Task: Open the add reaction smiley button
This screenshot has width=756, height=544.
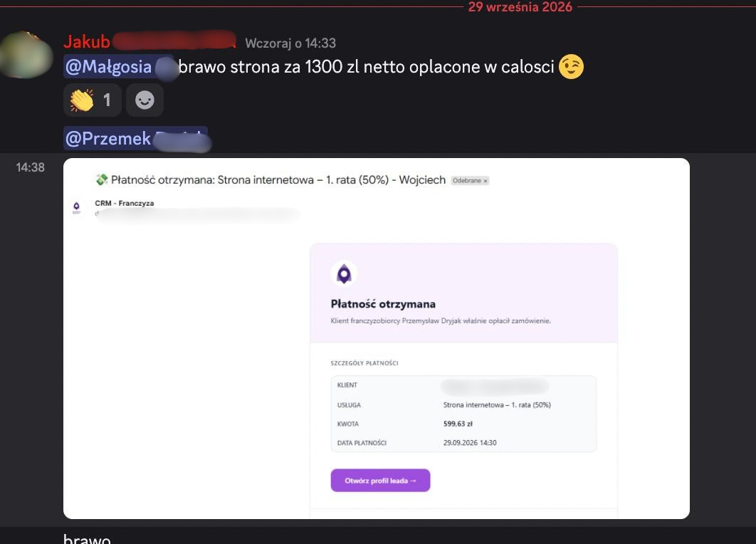Action: [145, 100]
